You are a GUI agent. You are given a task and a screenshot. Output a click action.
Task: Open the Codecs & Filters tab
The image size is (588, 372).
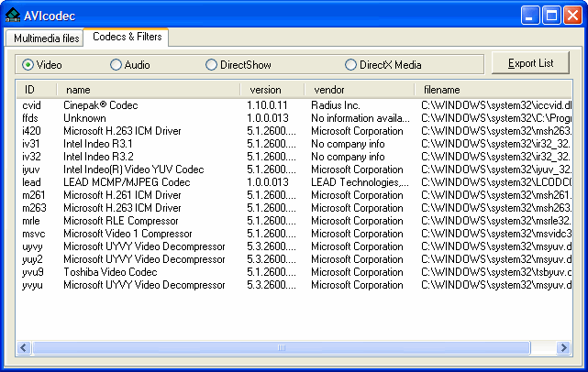[127, 37]
